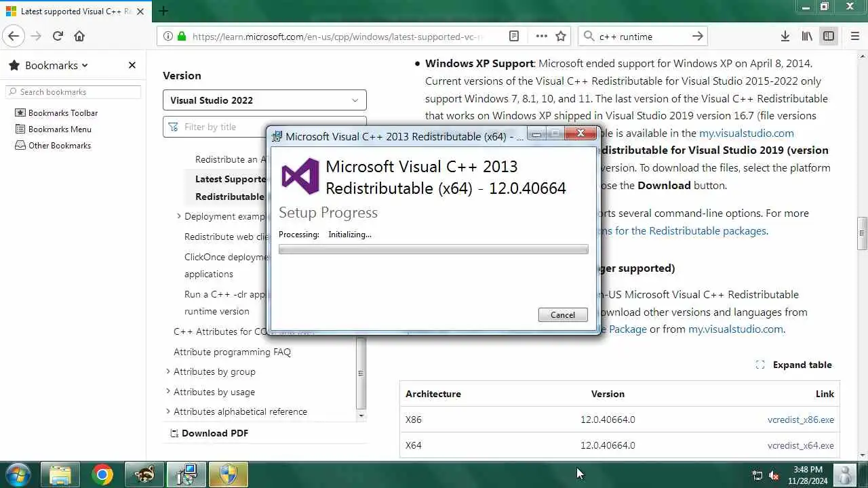The height and width of the screenshot is (488, 868).
Task: Open the clock showing 3:48 PM
Action: tap(807, 474)
